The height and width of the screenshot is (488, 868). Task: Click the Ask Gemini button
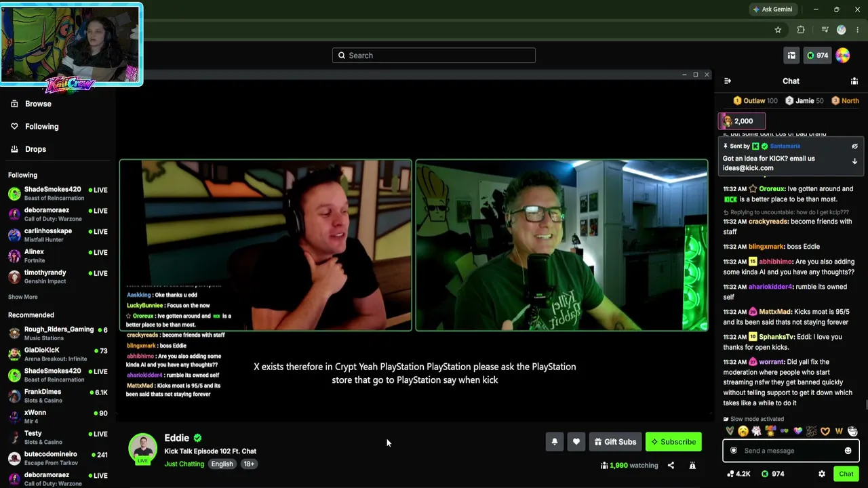click(x=772, y=9)
